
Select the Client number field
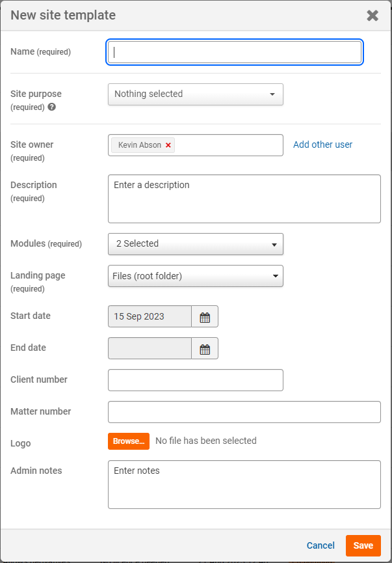pyautogui.click(x=196, y=380)
